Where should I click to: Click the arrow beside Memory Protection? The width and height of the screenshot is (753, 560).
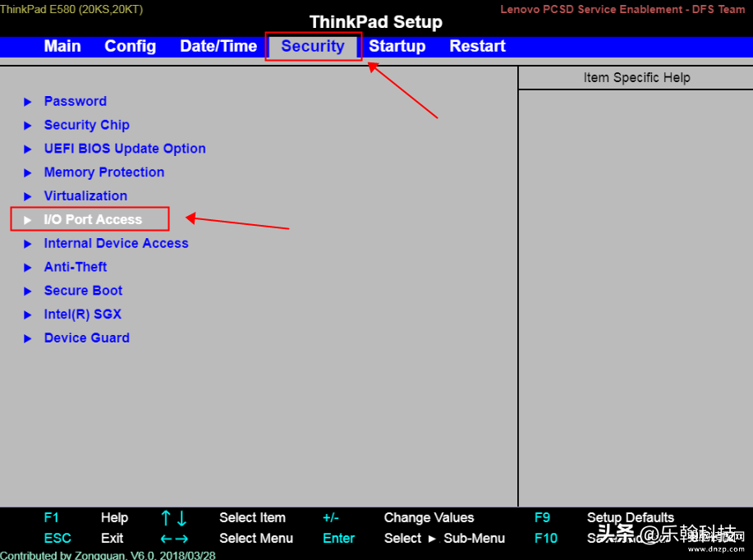pos(28,172)
